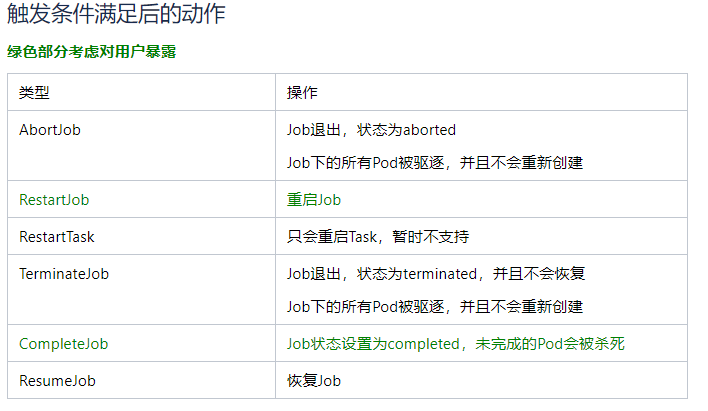Click Pod eviction line in TerminateJob row

(x=435, y=307)
